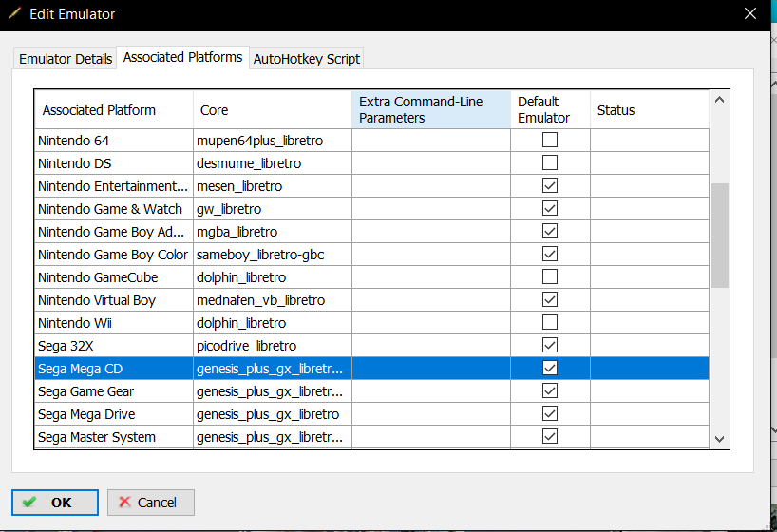Image resolution: width=777 pixels, height=532 pixels.
Task: Click the mgba_libretro core cell
Action: (272, 232)
